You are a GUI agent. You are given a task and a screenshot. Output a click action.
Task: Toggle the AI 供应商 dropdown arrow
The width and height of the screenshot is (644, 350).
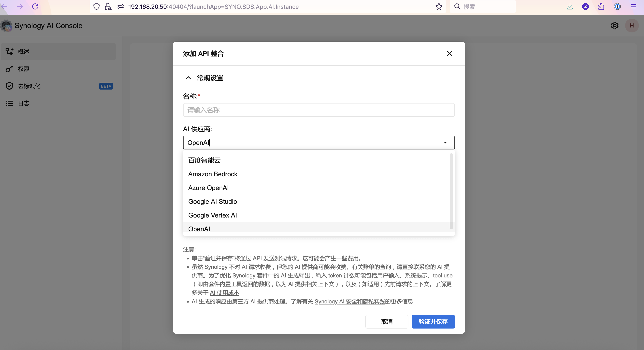tap(445, 142)
